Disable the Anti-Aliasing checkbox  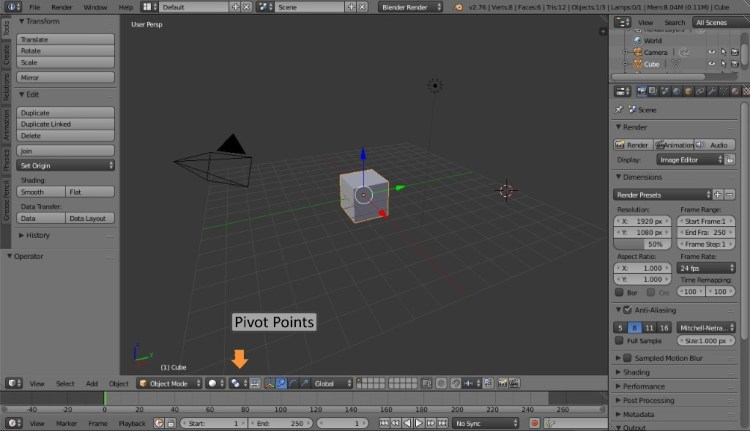628,310
